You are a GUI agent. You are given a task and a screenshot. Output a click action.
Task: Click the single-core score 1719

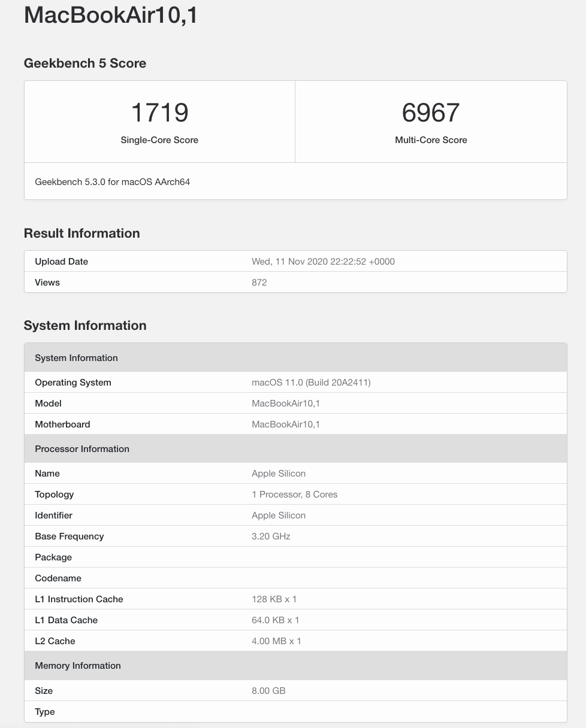point(159,113)
